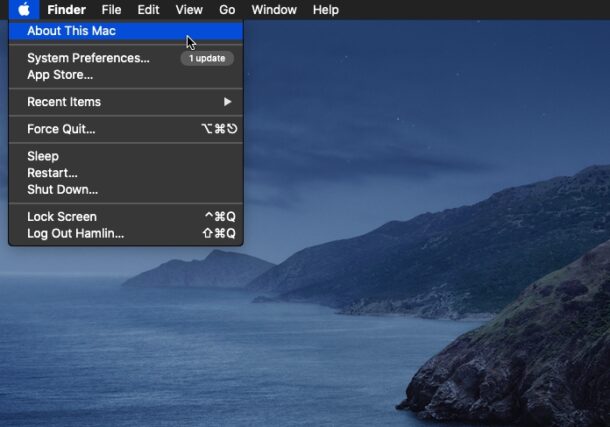Viewport: 610px width, 427px height.
Task: Open the Finder menu
Action: pyautogui.click(x=67, y=10)
